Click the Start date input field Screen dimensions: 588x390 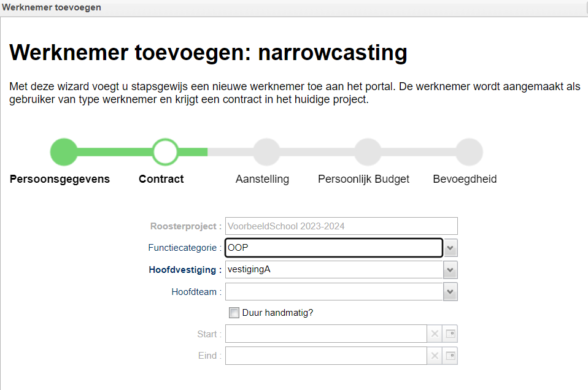coord(326,334)
